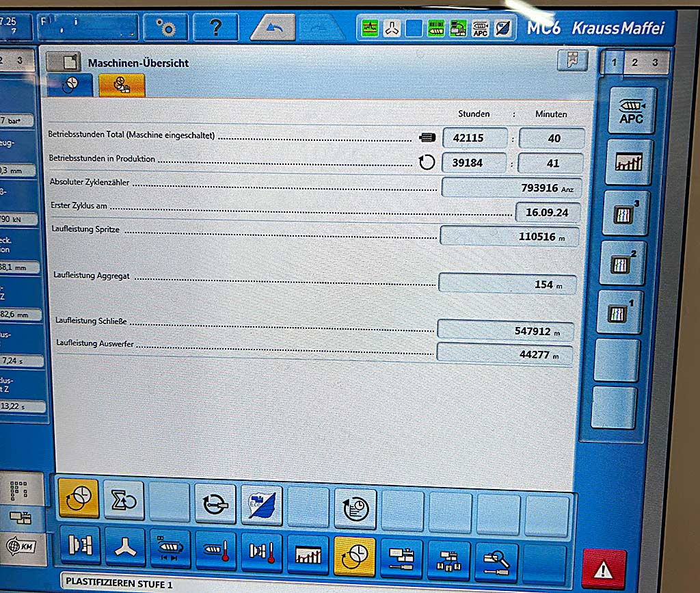Open the KM globe button on the left
The height and width of the screenshot is (593, 700).
click(21, 546)
